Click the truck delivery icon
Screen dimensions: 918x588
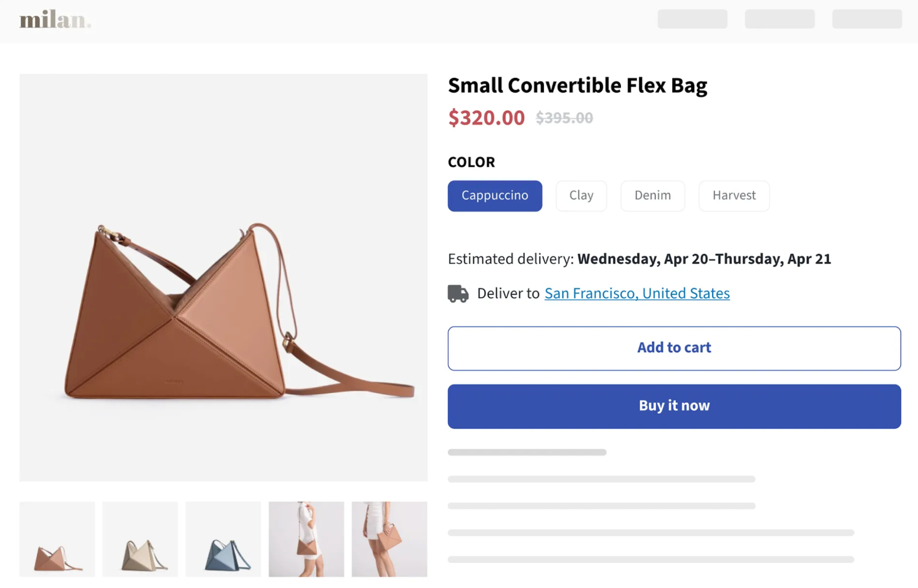[457, 293]
